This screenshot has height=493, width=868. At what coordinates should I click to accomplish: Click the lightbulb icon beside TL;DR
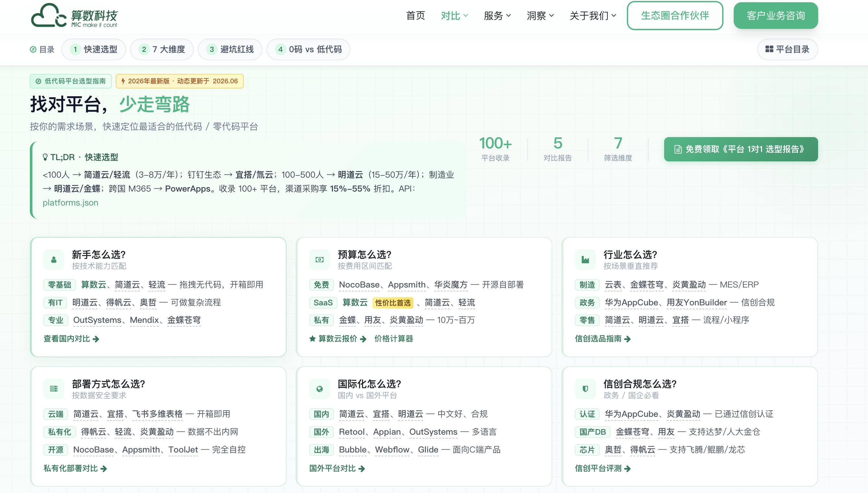tap(45, 157)
